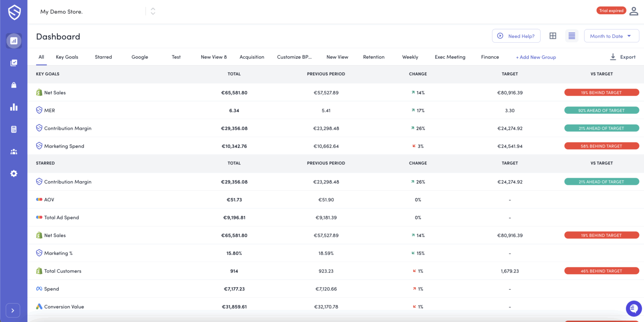Screen dimensions: 644x322
Task: Click the Need Help? button
Action: pos(516,36)
